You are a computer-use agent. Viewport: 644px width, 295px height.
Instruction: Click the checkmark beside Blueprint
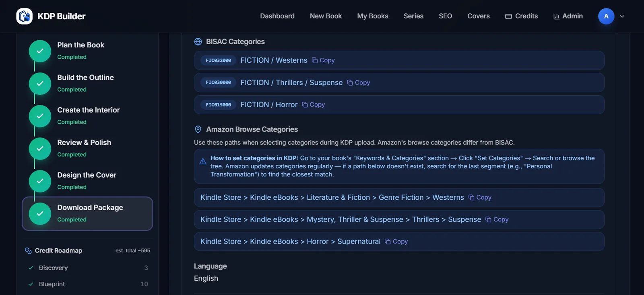pyautogui.click(x=31, y=284)
